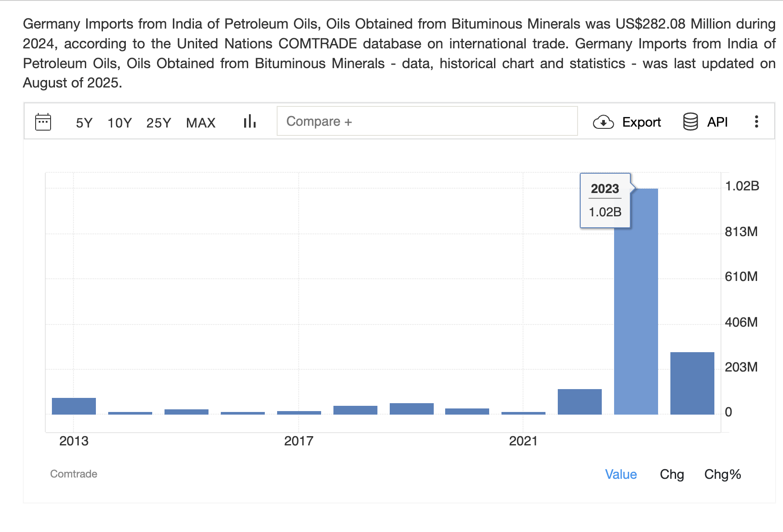Click the 2023 tooltip showing 1.02B
The image size is (783, 532).
pyautogui.click(x=605, y=200)
